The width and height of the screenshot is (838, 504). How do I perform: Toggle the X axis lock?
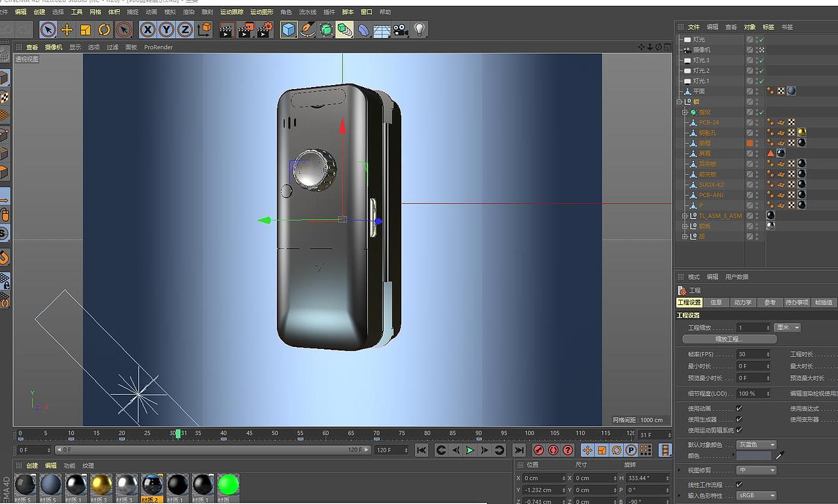coord(148,29)
